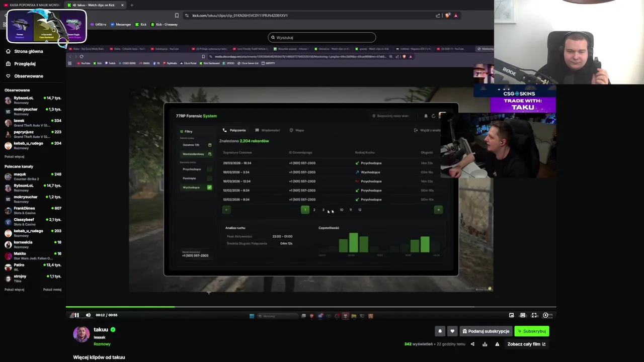Bookmark the page with bookmark icon
The height and width of the screenshot is (362, 644).
[177, 16]
